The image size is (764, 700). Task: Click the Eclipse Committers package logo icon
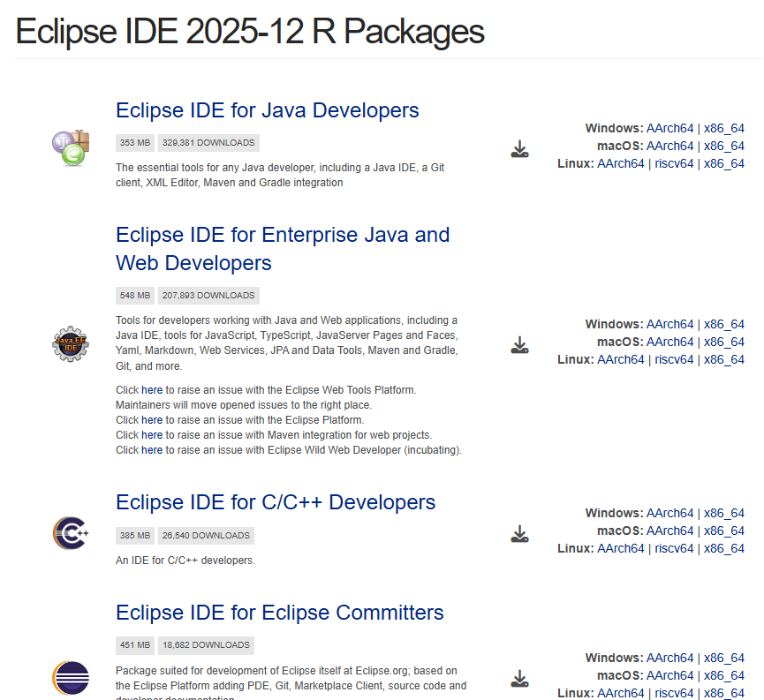click(71, 678)
